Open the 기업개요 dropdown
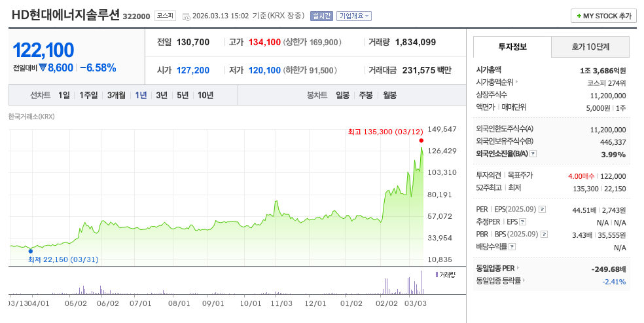This screenshot has height=323, width=644. click(x=354, y=16)
